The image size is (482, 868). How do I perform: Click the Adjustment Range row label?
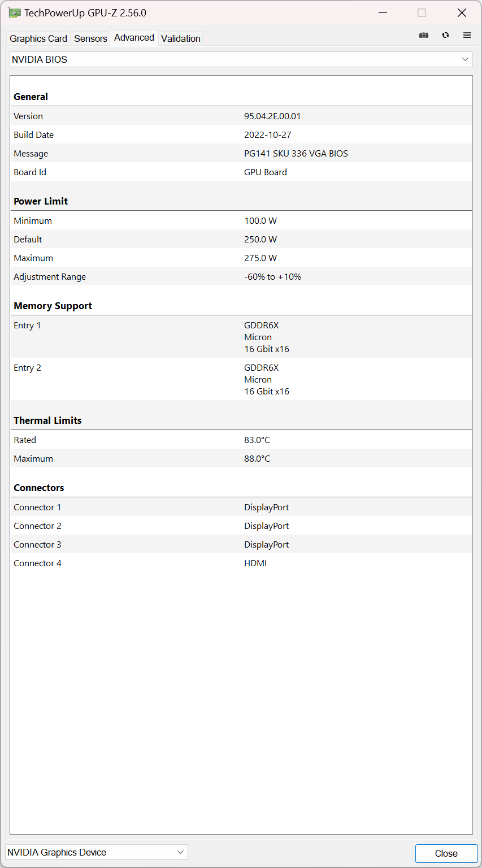click(x=50, y=277)
